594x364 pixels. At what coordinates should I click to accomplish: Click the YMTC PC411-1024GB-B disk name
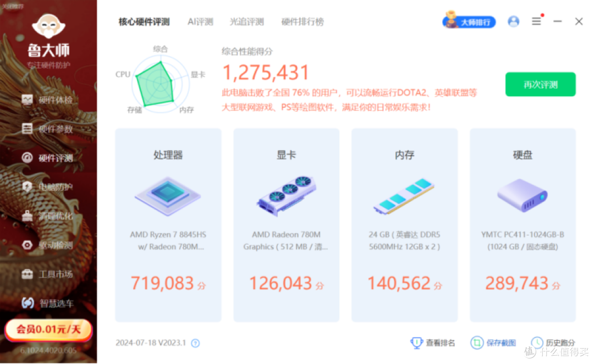[x=522, y=234]
